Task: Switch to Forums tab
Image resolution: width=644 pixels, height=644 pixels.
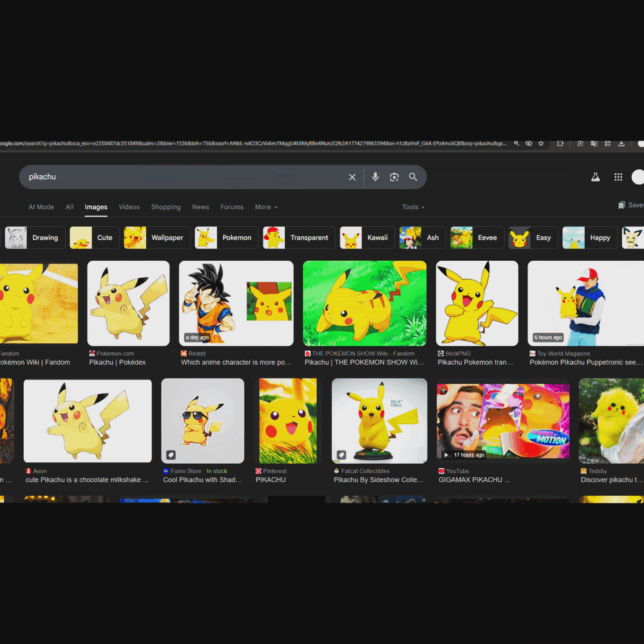Action: point(232,207)
